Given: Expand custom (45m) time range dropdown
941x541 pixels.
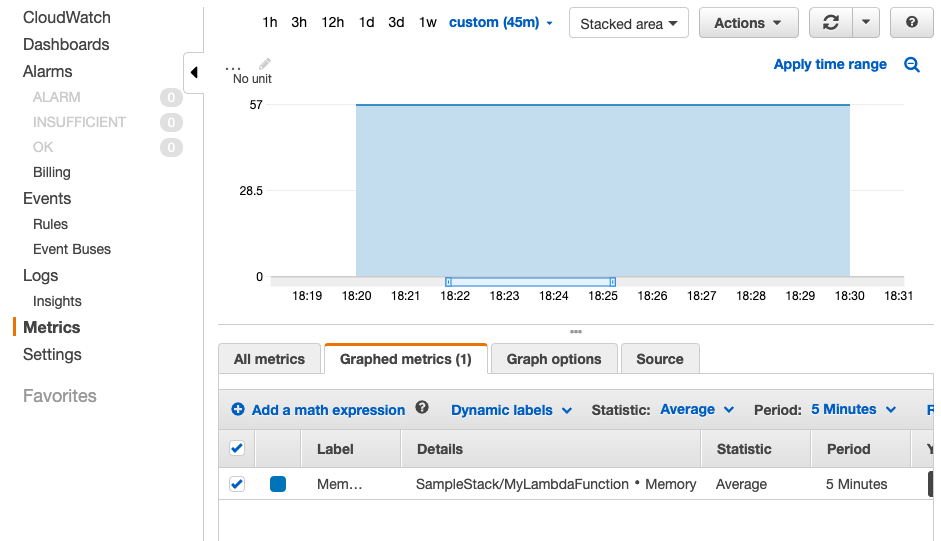Looking at the screenshot, I should point(501,23).
